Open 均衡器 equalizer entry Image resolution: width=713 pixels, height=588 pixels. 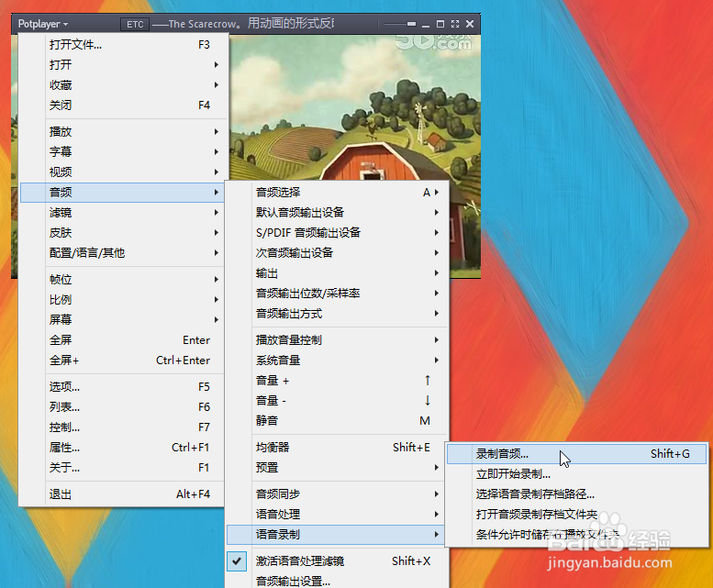[x=337, y=447]
